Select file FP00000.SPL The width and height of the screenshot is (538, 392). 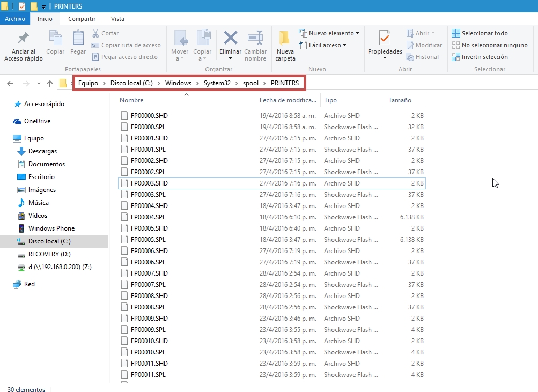point(272,127)
